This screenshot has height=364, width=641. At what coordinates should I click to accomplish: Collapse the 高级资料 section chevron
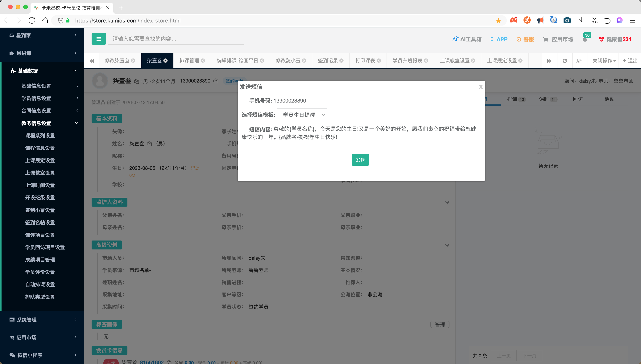[447, 245]
